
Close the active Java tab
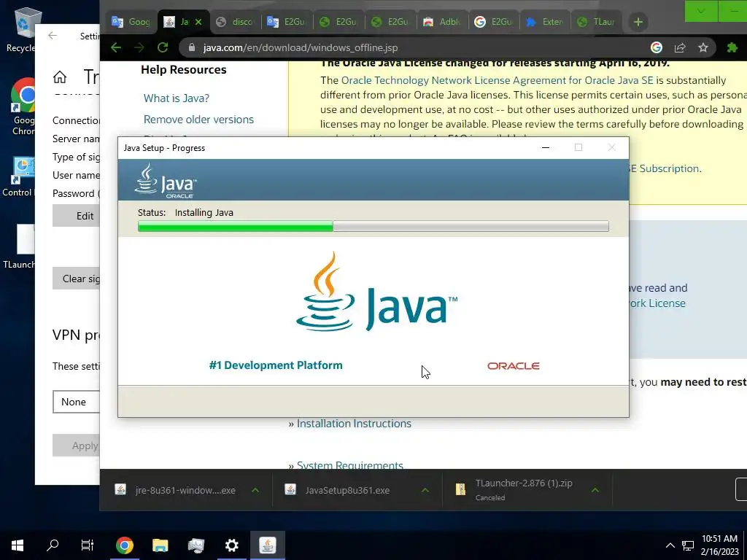198,22
